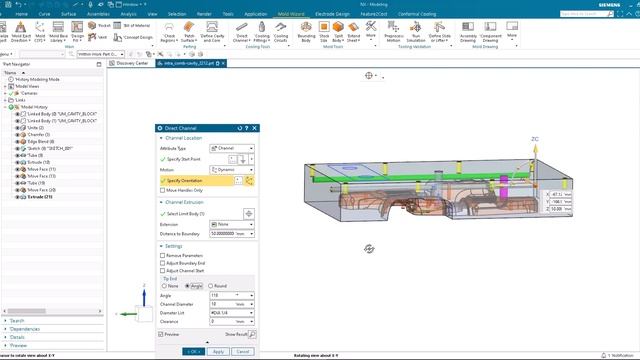Click the Distance to Boundary value field

click(x=222, y=233)
